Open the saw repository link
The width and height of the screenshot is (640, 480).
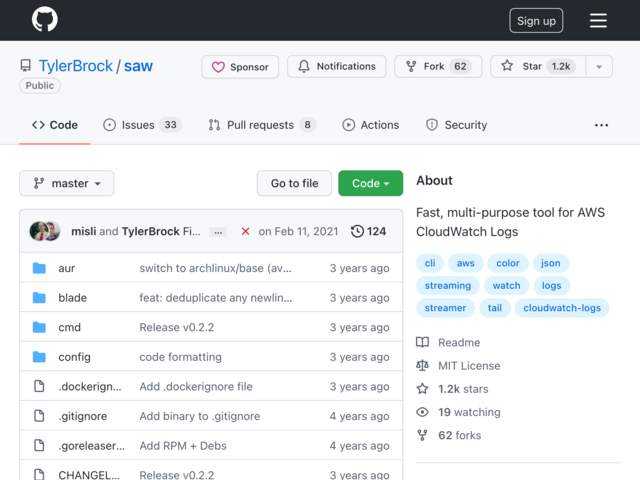(x=138, y=66)
